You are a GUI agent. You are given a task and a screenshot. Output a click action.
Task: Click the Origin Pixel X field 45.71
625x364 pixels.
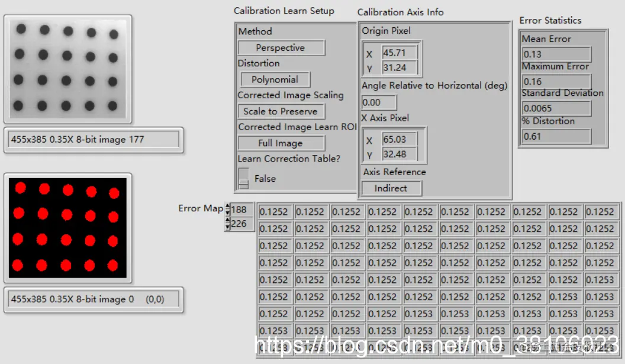click(399, 53)
